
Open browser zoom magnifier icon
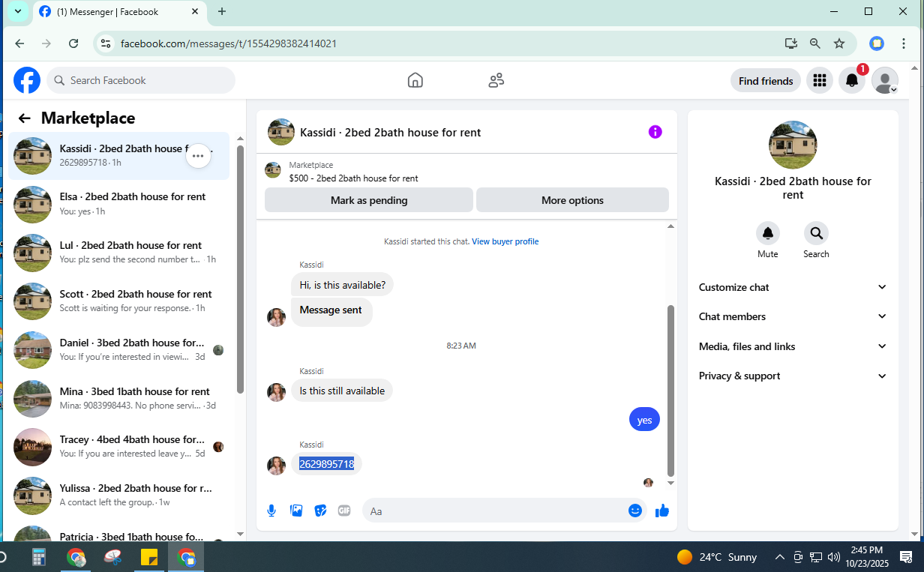(x=815, y=43)
